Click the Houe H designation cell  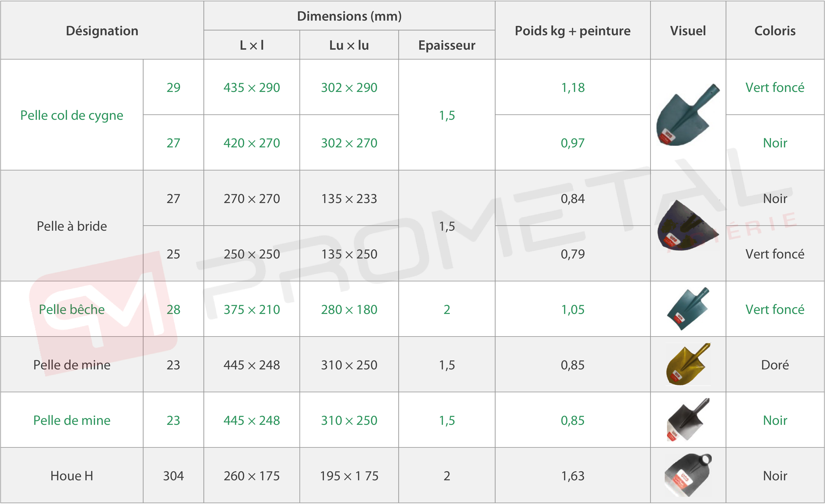coord(72,476)
